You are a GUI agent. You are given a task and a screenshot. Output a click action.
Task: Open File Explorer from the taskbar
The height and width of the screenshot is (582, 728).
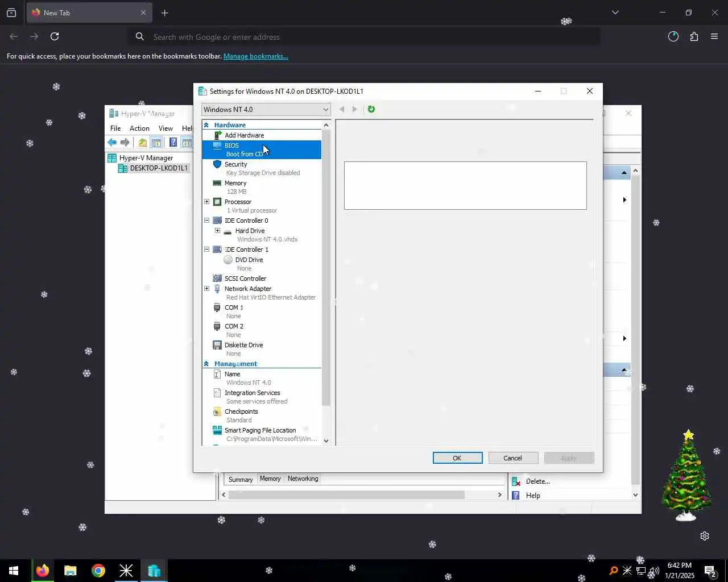(x=71, y=571)
